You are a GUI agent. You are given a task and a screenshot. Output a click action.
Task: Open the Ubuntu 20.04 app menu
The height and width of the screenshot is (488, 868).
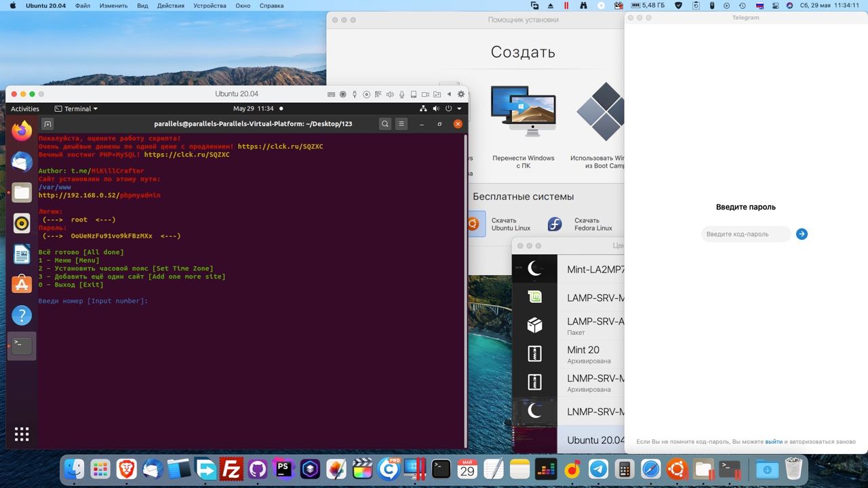tap(46, 5)
